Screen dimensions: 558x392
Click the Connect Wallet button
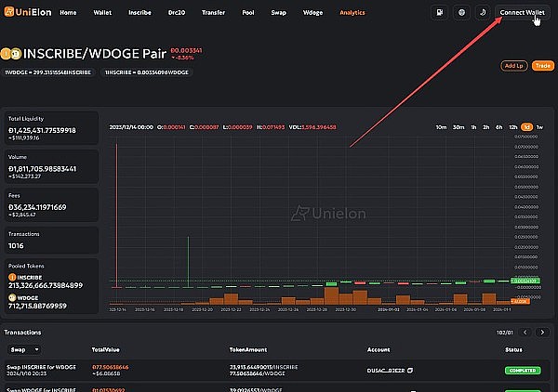(x=521, y=13)
